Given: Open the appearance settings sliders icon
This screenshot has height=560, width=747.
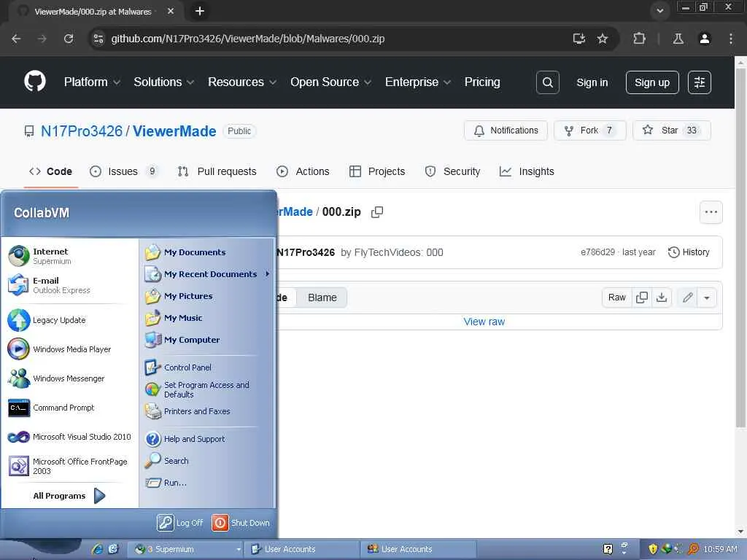Looking at the screenshot, I should [700, 82].
